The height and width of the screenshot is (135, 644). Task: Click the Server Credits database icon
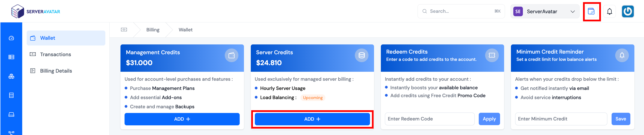361,55
